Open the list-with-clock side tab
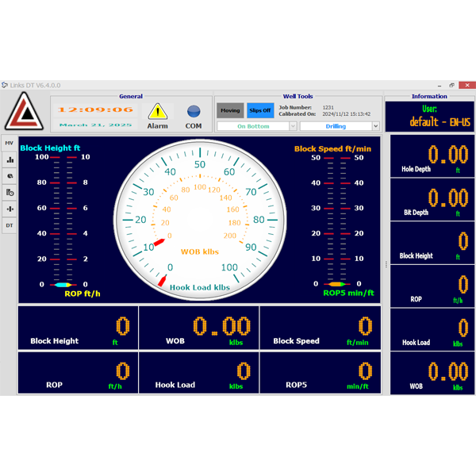The width and height of the screenshot is (476, 476). 10,193
